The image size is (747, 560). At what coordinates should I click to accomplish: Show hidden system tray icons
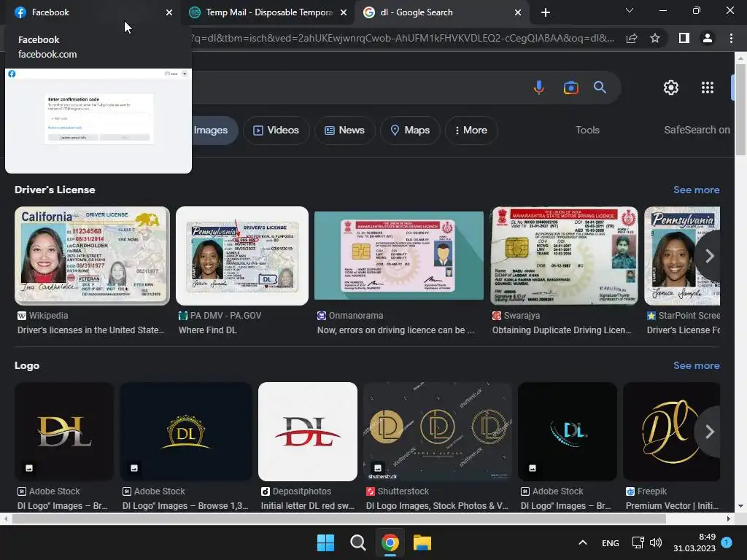coord(582,542)
